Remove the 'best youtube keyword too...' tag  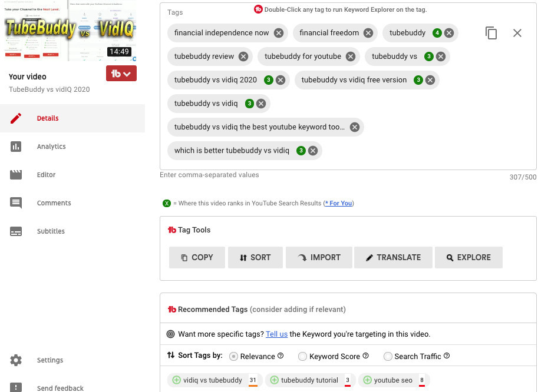pos(354,127)
